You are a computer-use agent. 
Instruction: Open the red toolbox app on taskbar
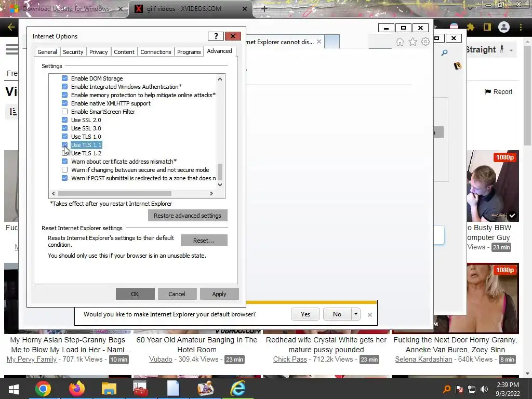tap(140, 389)
